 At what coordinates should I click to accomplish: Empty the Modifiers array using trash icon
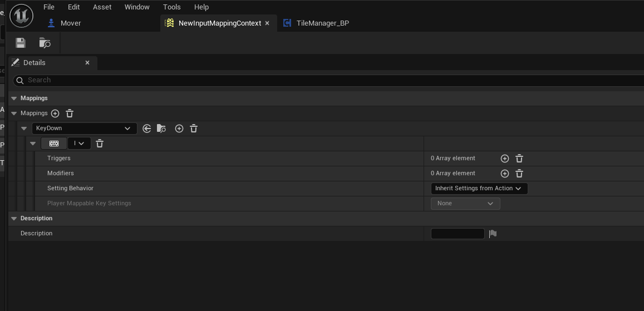(x=519, y=174)
